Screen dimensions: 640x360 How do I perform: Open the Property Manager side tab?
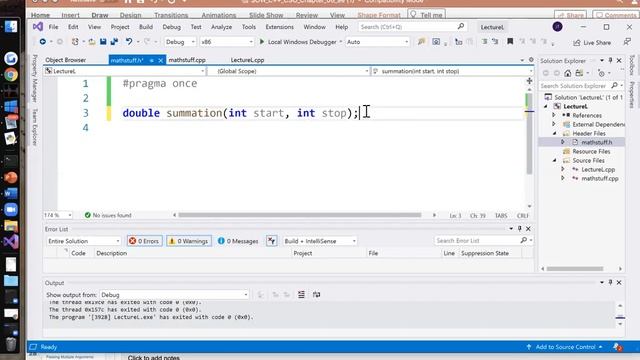click(x=35, y=78)
